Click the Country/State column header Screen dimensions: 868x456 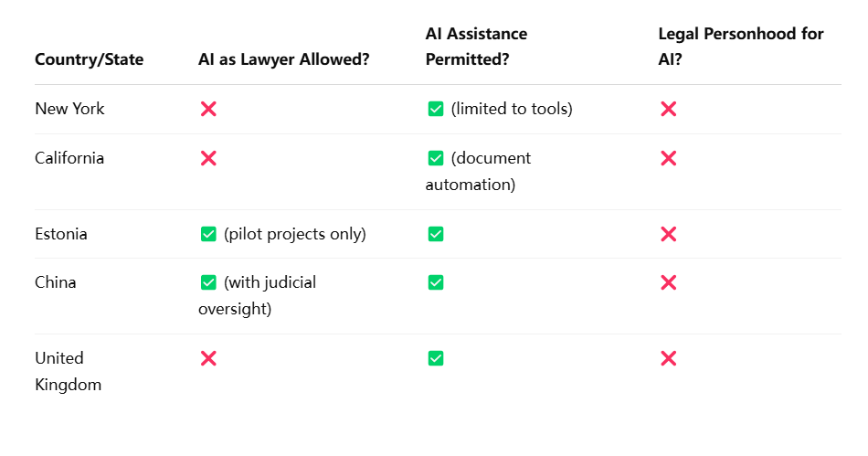90,59
